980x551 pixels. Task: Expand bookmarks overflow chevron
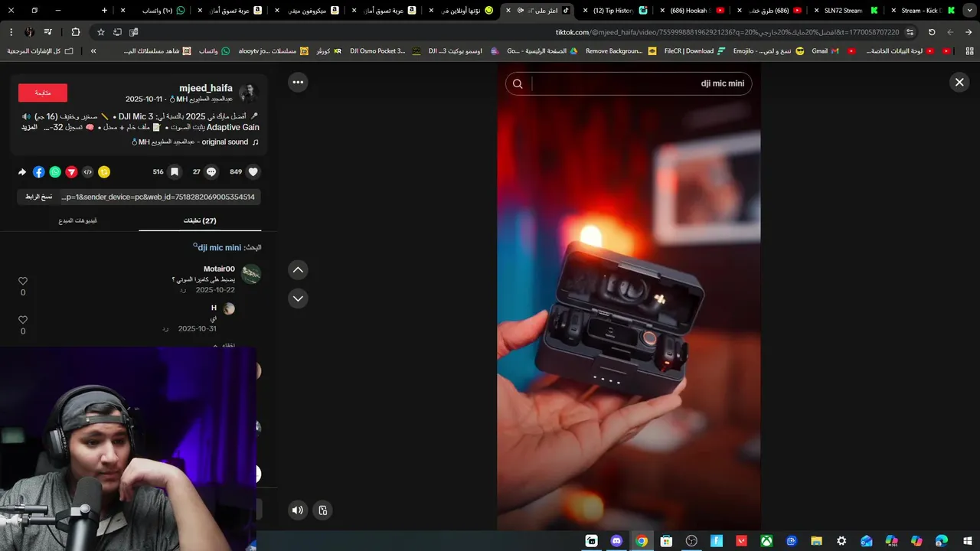[93, 51]
